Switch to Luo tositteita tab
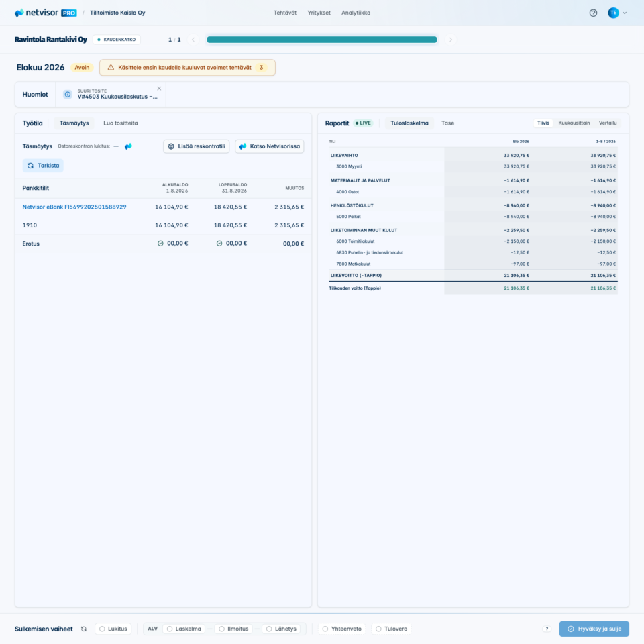This screenshot has height=644, width=644. pyautogui.click(x=120, y=123)
